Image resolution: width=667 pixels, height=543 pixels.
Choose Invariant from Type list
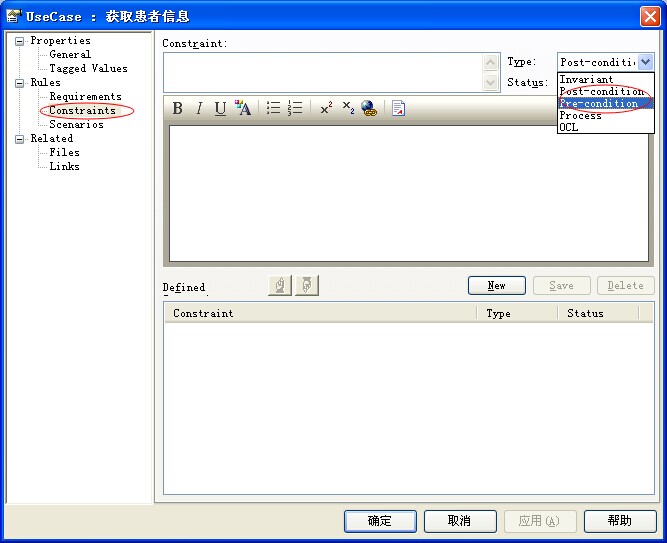[x=605, y=79]
